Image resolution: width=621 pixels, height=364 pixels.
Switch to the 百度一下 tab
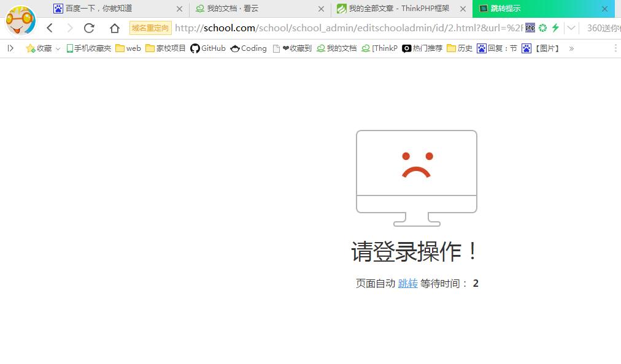(98, 9)
